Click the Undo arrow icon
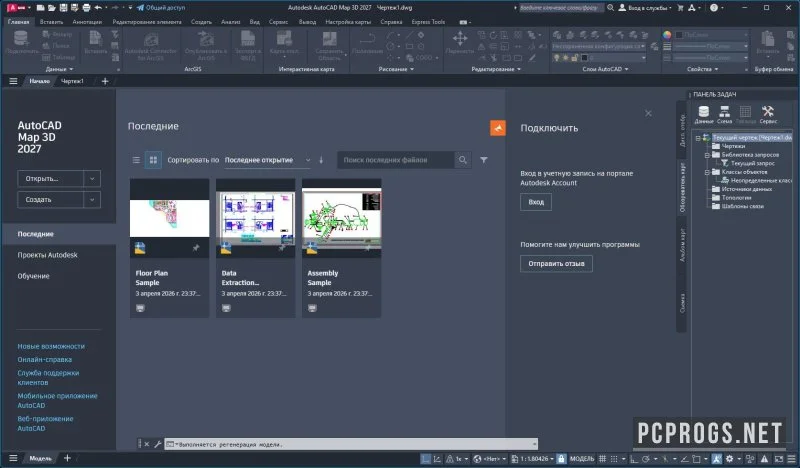This screenshot has width=800, height=468. click(98, 8)
